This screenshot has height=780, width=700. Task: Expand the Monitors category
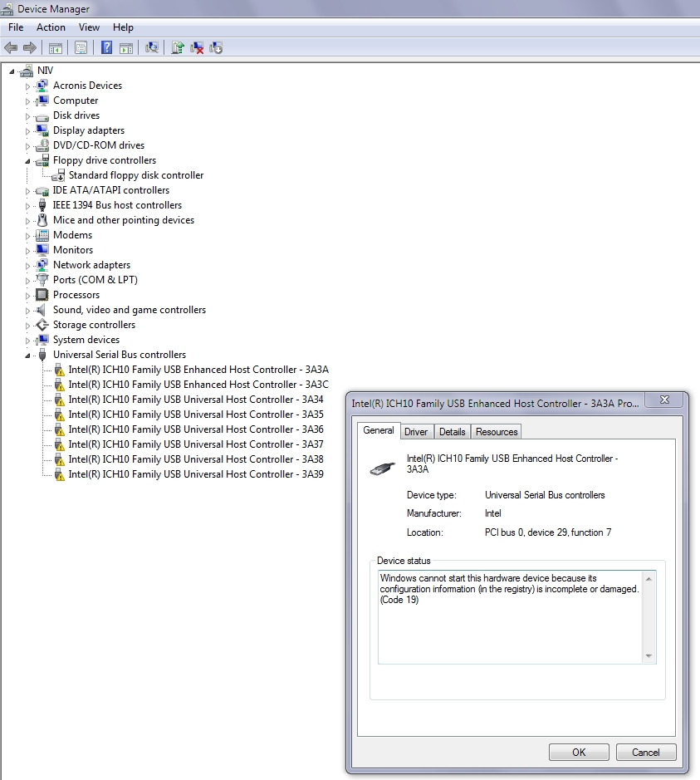[28, 251]
